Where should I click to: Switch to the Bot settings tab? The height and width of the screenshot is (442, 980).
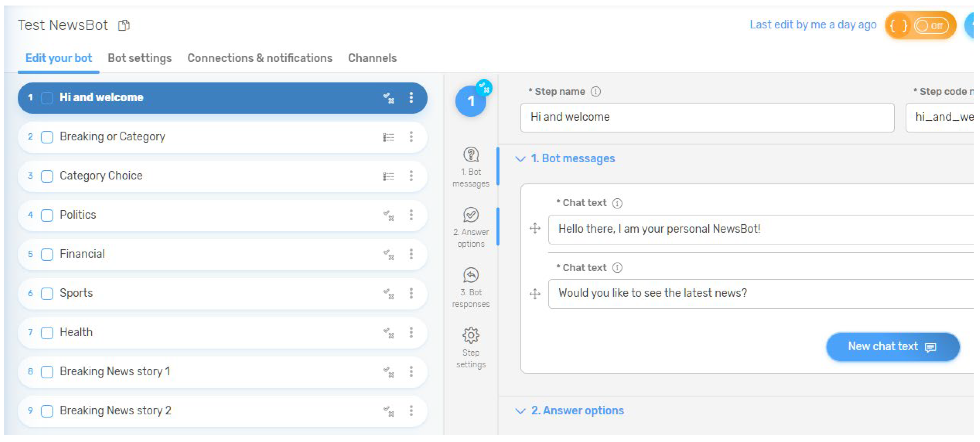pyautogui.click(x=139, y=58)
